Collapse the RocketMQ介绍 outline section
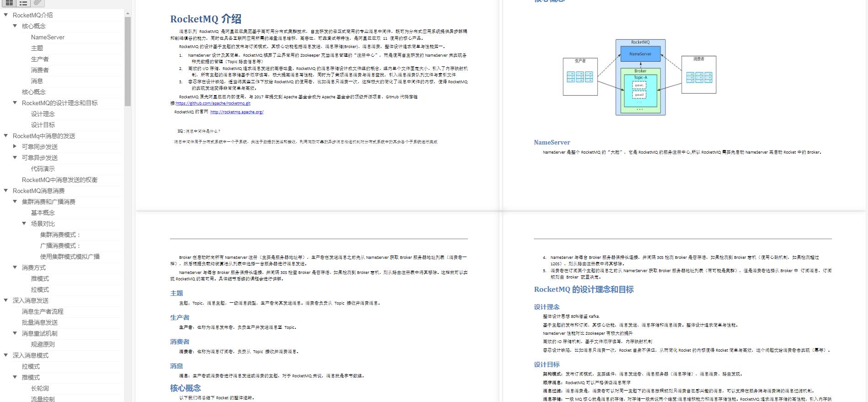The image size is (868, 402). (x=6, y=15)
